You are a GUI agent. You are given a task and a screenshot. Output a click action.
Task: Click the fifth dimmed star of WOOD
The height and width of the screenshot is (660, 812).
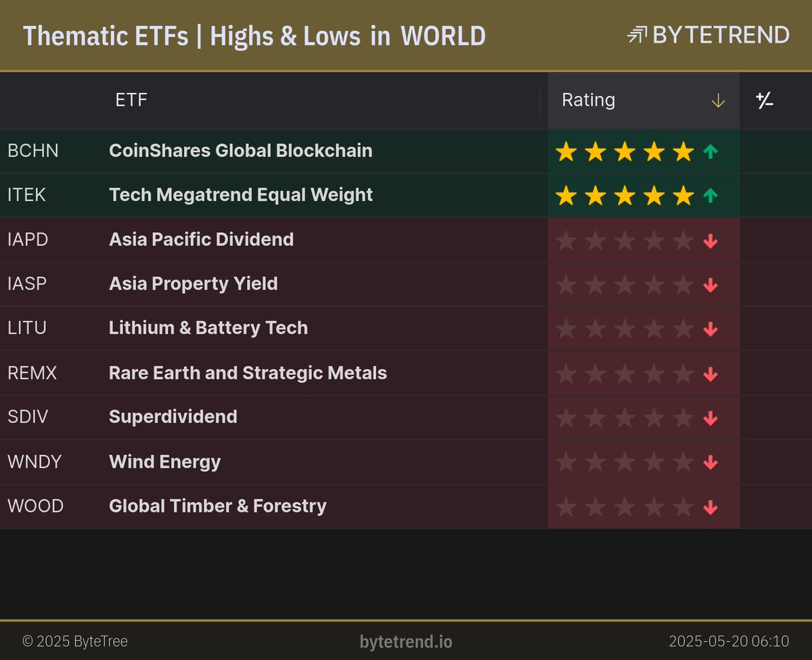[683, 507]
